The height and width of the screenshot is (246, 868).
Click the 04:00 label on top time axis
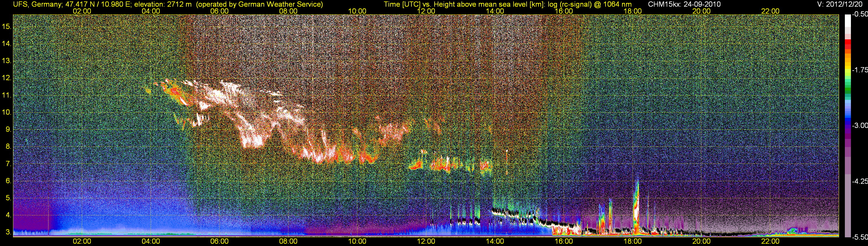coord(151,11)
